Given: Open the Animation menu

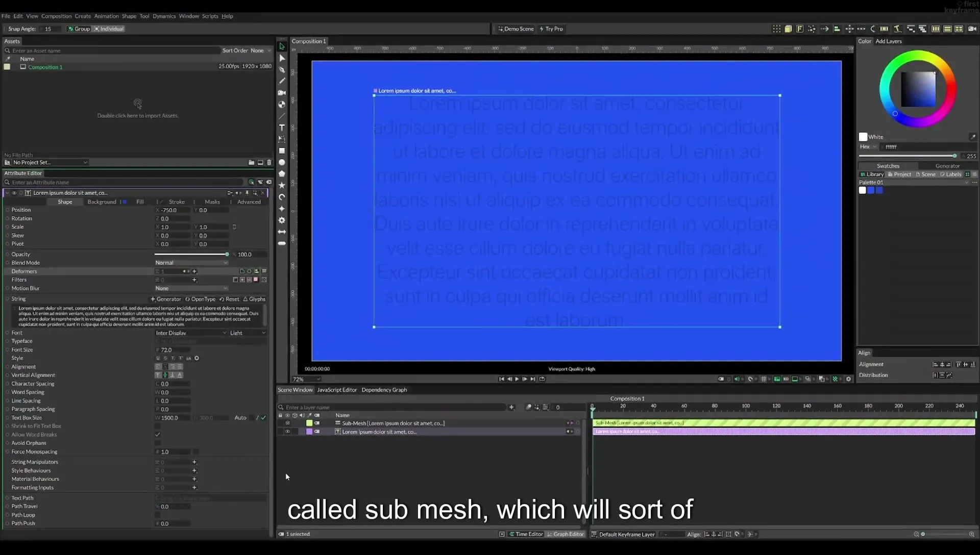Looking at the screenshot, I should click(106, 16).
